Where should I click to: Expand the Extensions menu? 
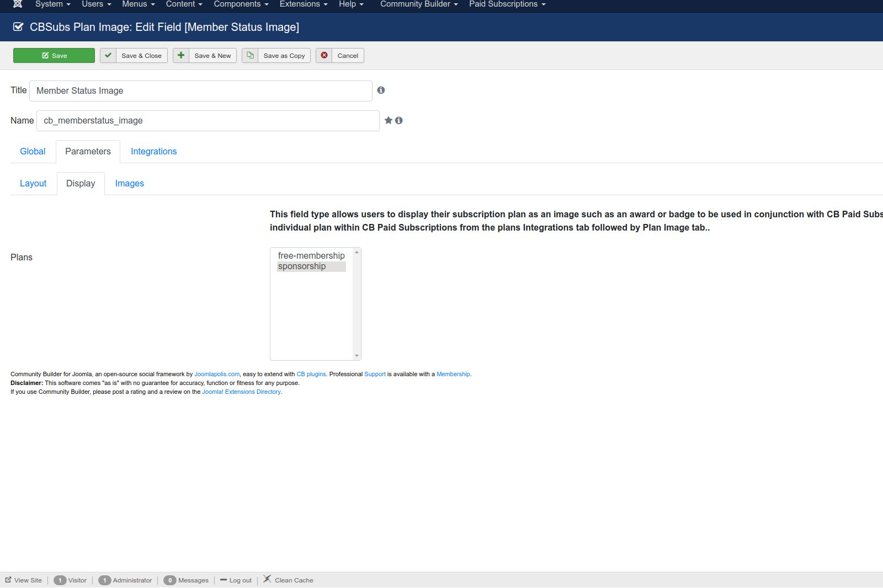coord(304,4)
